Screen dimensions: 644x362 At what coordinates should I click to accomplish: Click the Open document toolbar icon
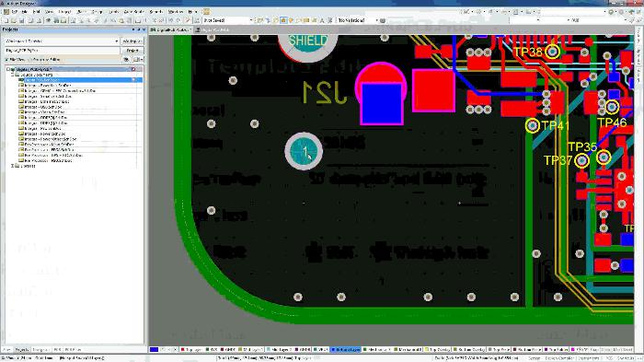coord(14,20)
